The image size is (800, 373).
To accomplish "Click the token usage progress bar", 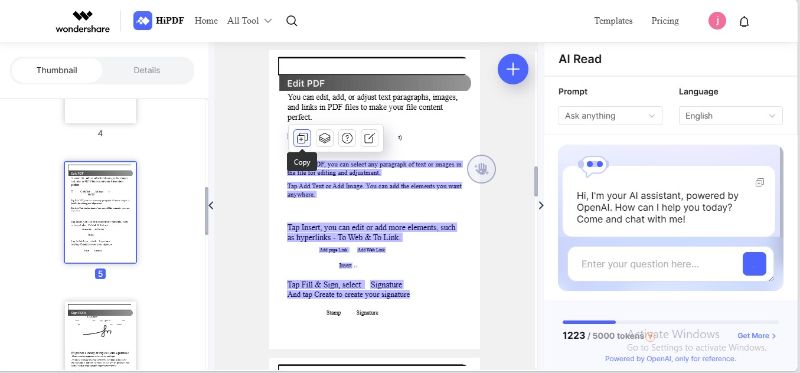I will pyautogui.click(x=670, y=322).
